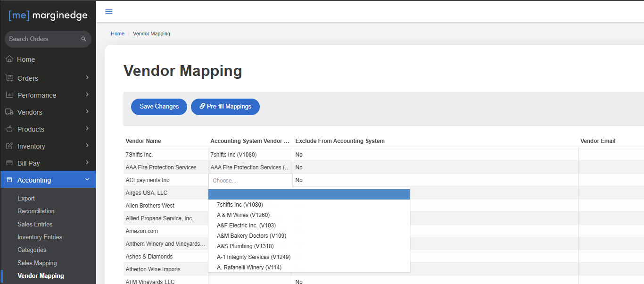The width and height of the screenshot is (644, 284).
Task: Click the Airgas USA, LLC vendor name
Action: (147, 193)
